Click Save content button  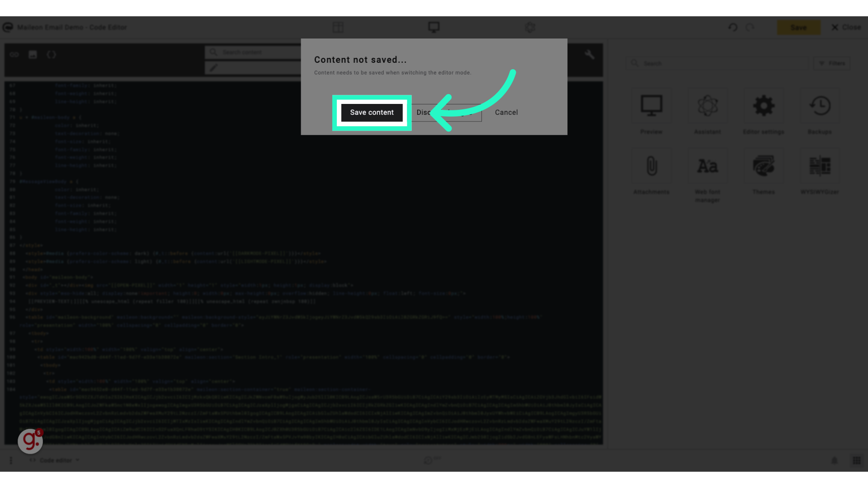click(372, 112)
